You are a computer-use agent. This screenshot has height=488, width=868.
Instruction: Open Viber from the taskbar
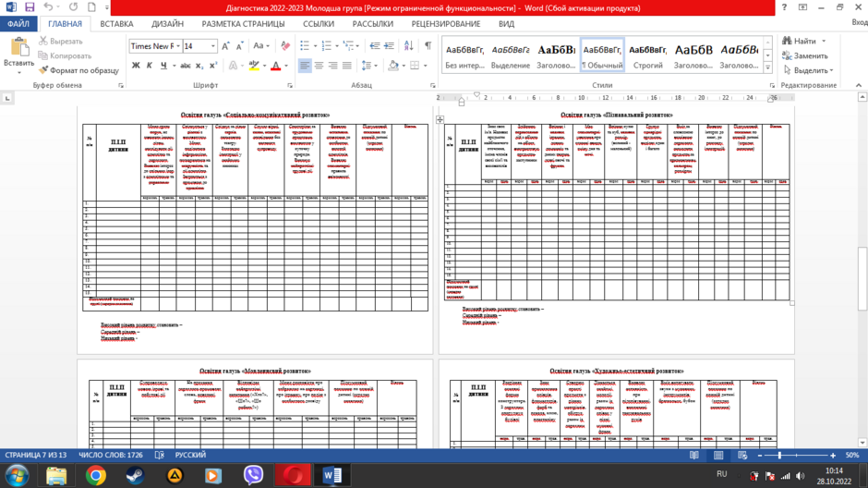pyautogui.click(x=253, y=475)
